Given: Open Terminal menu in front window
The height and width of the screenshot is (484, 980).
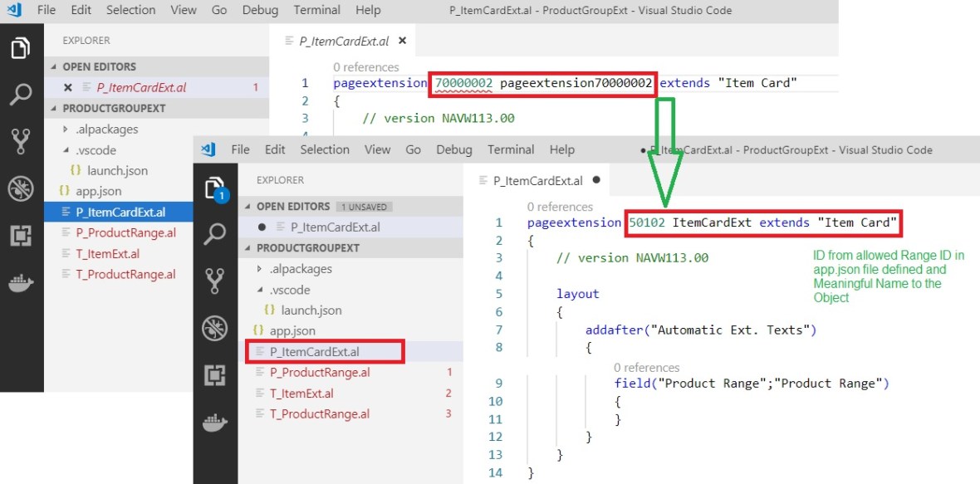Looking at the screenshot, I should click(511, 149).
